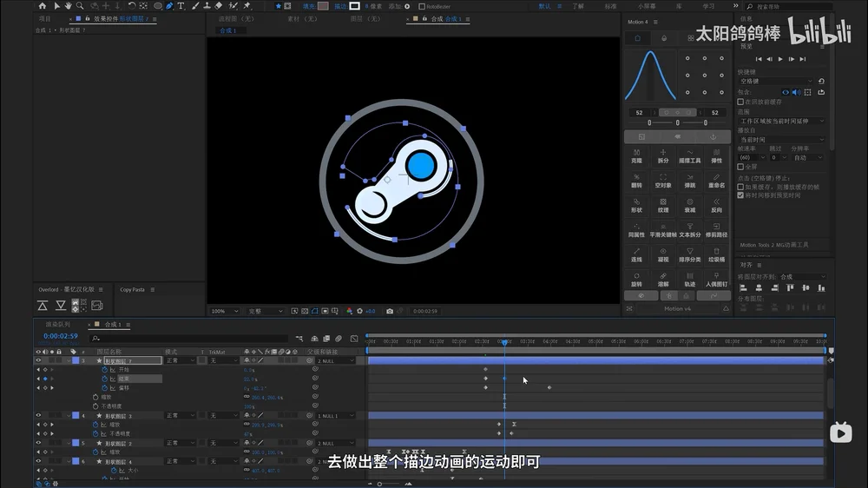Click the composition mini-flowchart icon in timeline

299,339
